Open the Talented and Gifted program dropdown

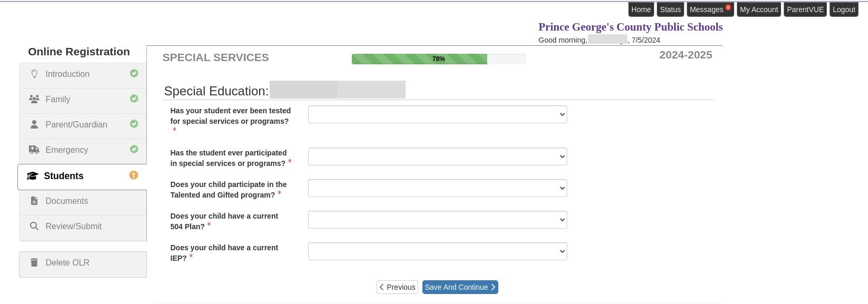point(437,188)
